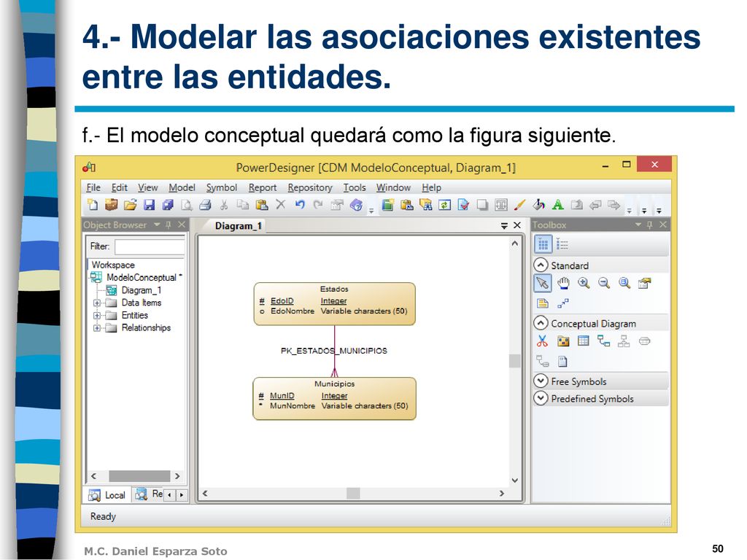
Task: Click the diagram vertical scrollbar thumb
Action: pos(514,360)
